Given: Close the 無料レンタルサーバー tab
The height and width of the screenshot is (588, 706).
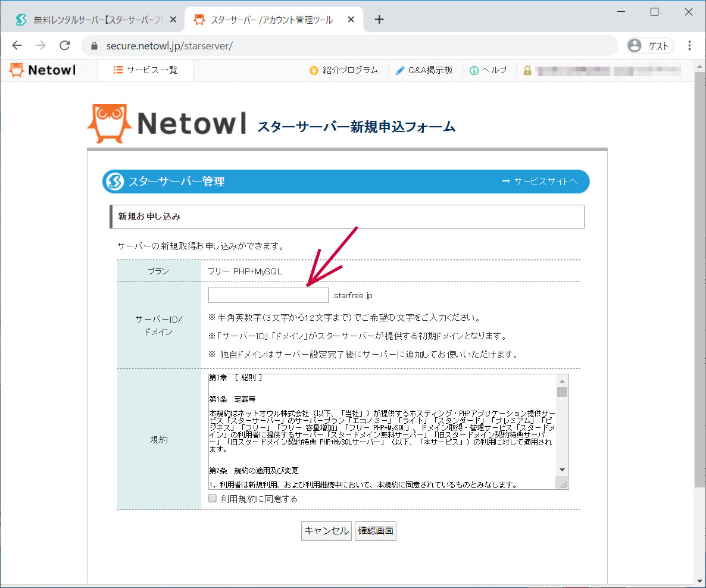Looking at the screenshot, I should (x=173, y=20).
